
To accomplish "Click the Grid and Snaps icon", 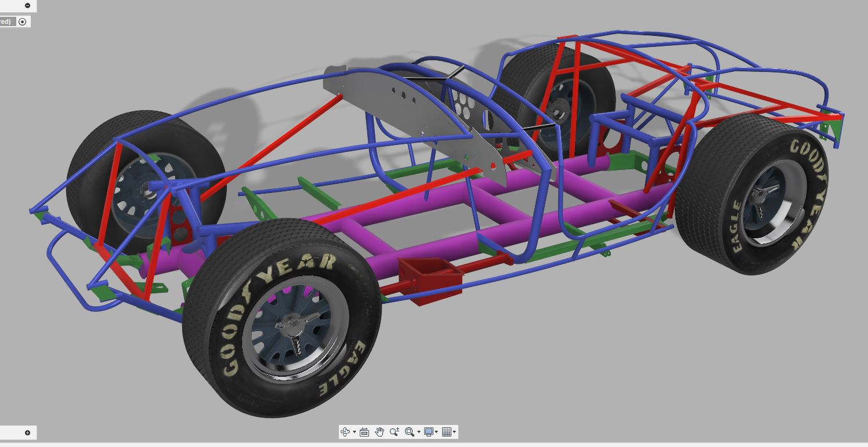I will pyautogui.click(x=446, y=432).
